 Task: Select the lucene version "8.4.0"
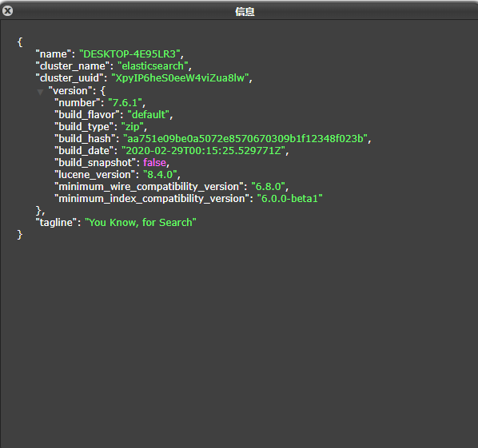(160, 175)
